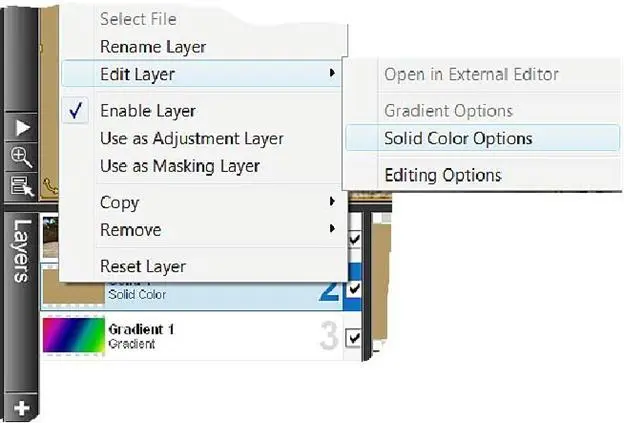Image resolution: width=624 pixels, height=423 pixels.
Task: Uncheck the Gradient 1 layer checkbox
Action: (x=354, y=339)
